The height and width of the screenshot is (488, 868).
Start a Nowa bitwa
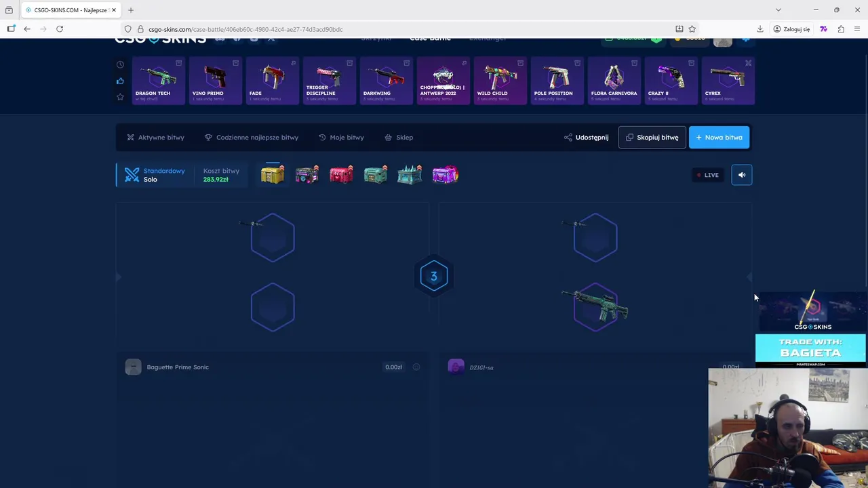click(719, 137)
